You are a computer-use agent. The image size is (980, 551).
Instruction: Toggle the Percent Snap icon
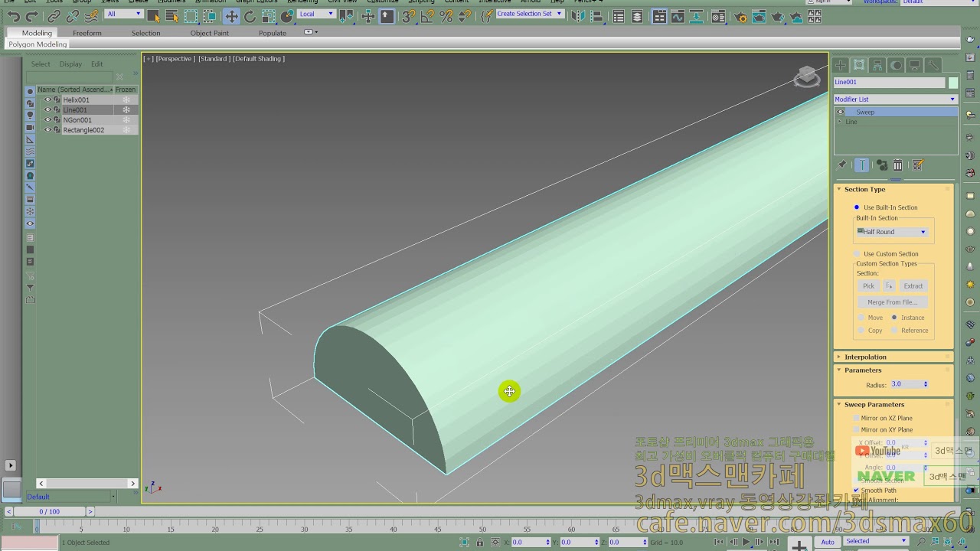446,16
